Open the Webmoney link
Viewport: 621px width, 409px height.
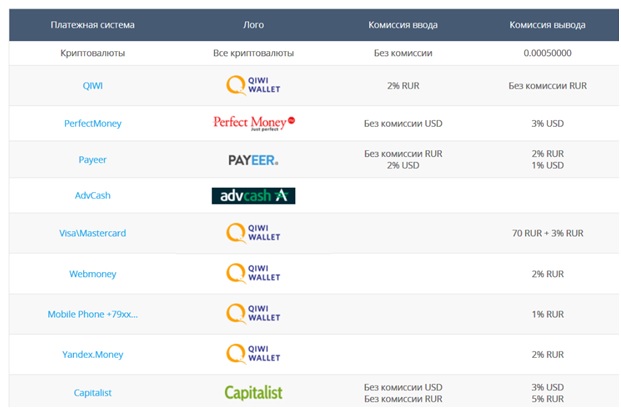pos(93,274)
